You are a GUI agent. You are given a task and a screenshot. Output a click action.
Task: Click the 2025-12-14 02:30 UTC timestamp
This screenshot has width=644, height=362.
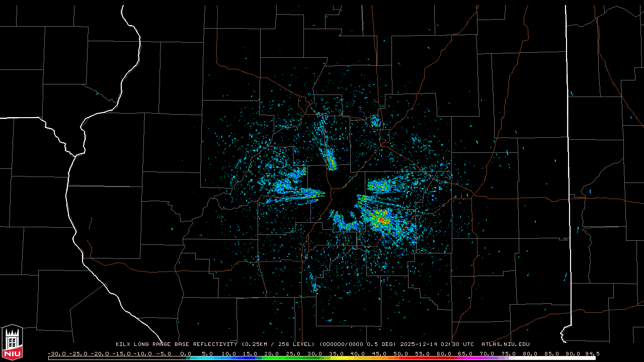click(437, 344)
